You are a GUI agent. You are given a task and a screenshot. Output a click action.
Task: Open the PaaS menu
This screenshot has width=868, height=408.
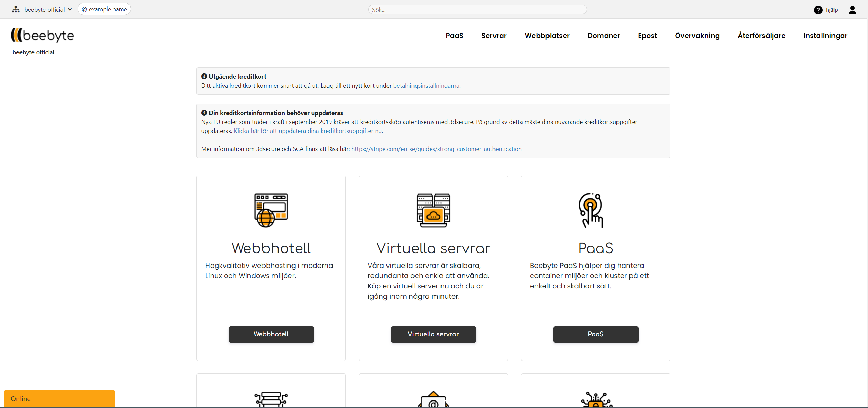455,36
